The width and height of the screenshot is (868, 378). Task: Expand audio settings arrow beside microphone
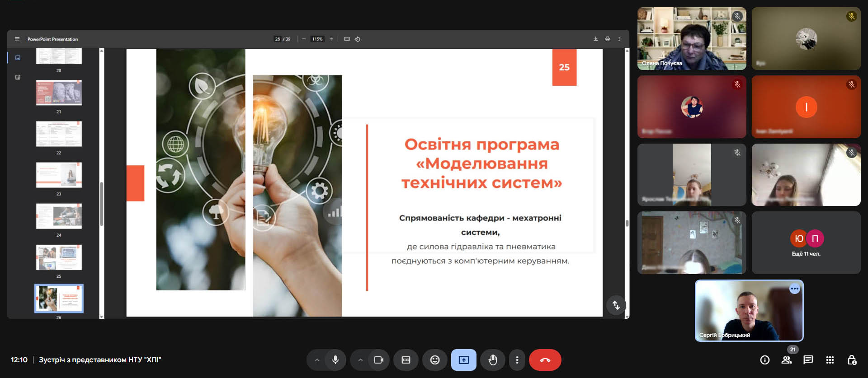pos(317,360)
